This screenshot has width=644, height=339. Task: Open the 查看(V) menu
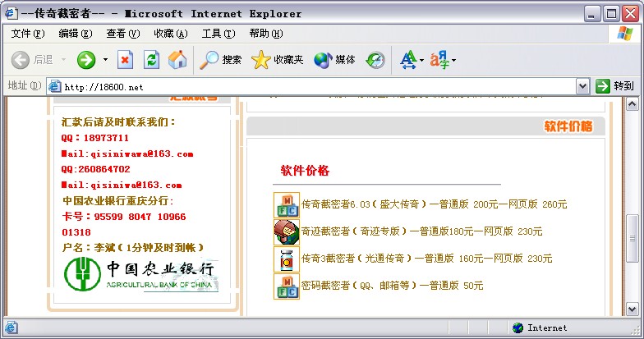pyautogui.click(x=123, y=34)
